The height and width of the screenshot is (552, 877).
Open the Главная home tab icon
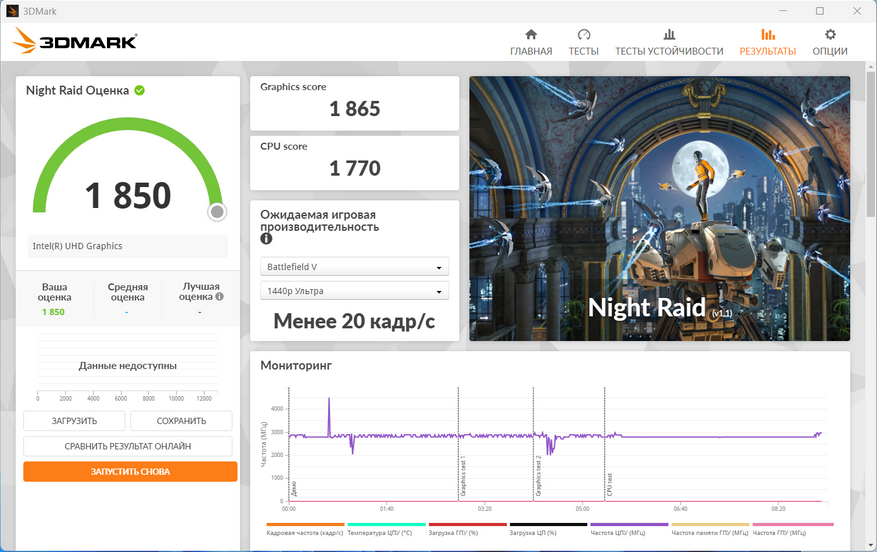[x=530, y=34]
